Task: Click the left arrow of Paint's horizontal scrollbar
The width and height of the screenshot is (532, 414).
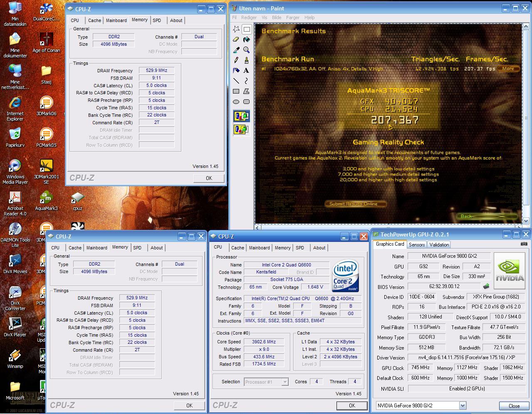Action: 258,227
